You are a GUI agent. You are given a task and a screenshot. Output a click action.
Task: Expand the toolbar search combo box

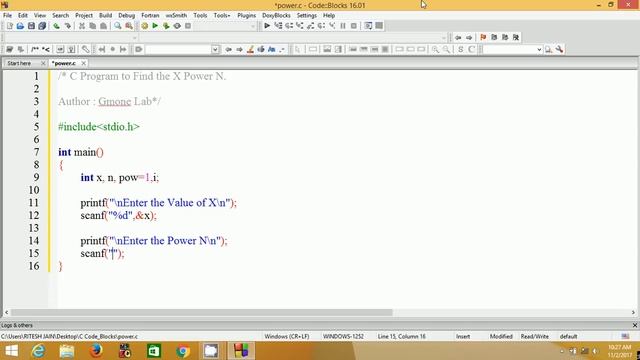539,49
